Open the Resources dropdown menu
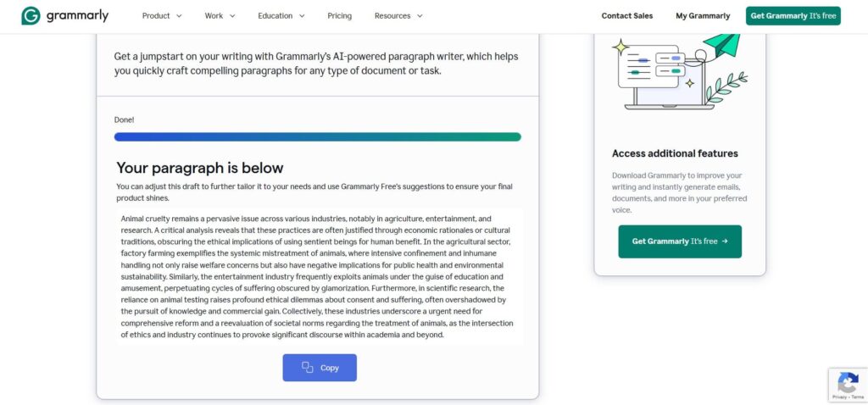 [x=398, y=16]
